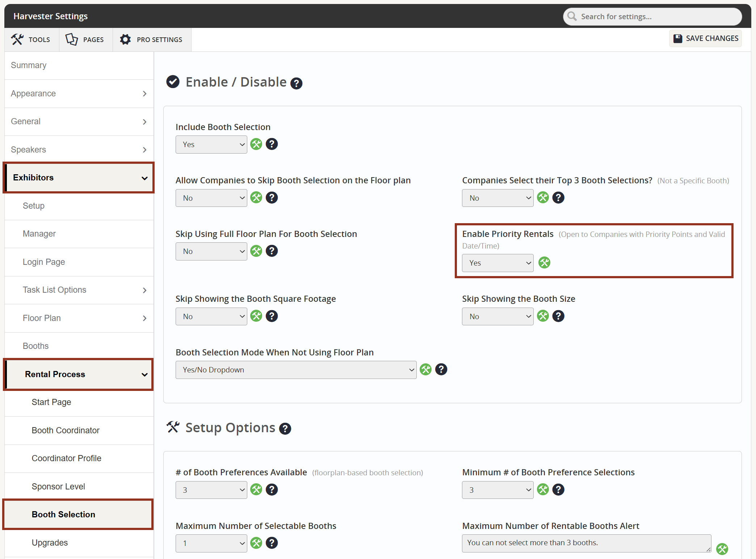Expand Task List Options submenu
Screen dimensions: 756x559
pos(79,290)
